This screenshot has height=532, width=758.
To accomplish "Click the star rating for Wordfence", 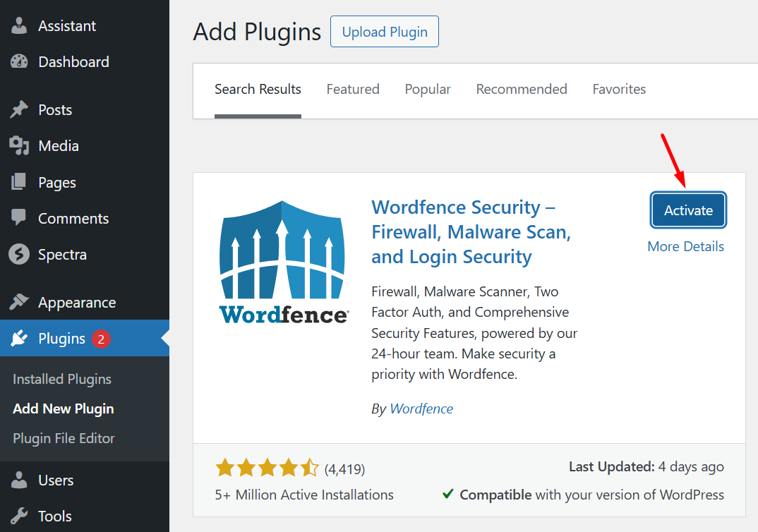I will pyautogui.click(x=267, y=468).
